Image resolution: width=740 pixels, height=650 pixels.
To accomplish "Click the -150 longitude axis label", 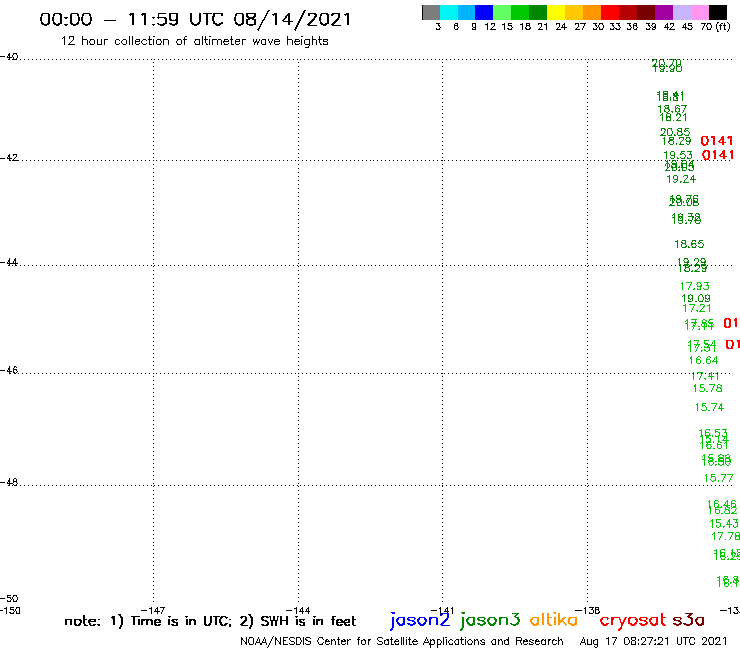I will coord(10,611).
